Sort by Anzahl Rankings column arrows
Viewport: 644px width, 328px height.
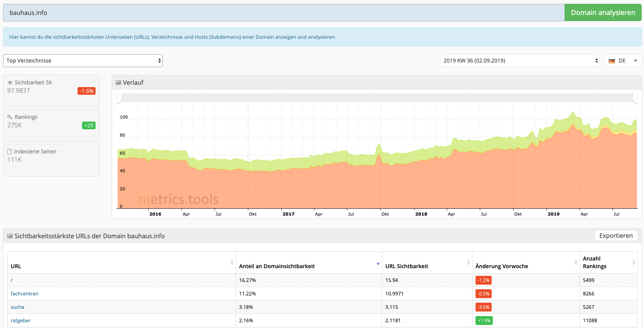634,263
